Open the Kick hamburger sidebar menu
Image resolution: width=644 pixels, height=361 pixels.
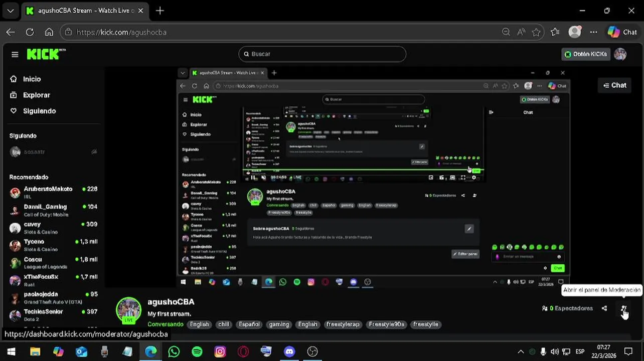pos(15,54)
